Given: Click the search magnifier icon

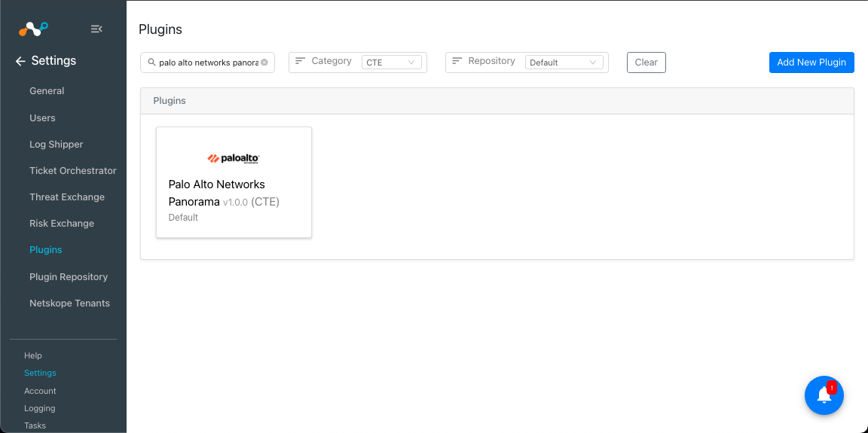Looking at the screenshot, I should [151, 63].
